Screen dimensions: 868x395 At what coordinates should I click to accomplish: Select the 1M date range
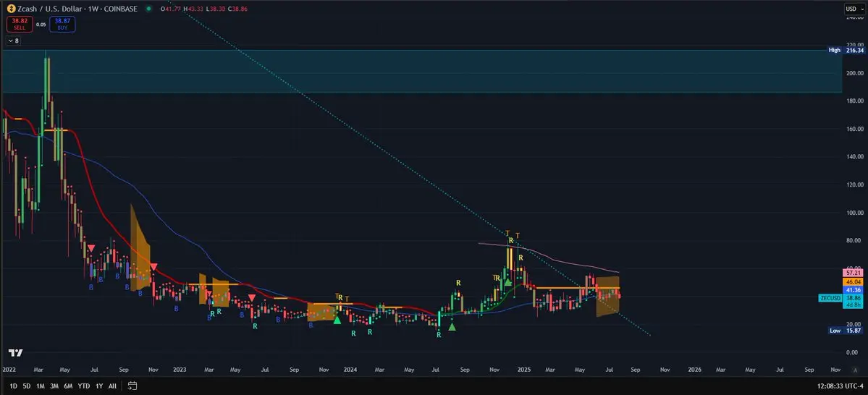[x=41, y=386]
